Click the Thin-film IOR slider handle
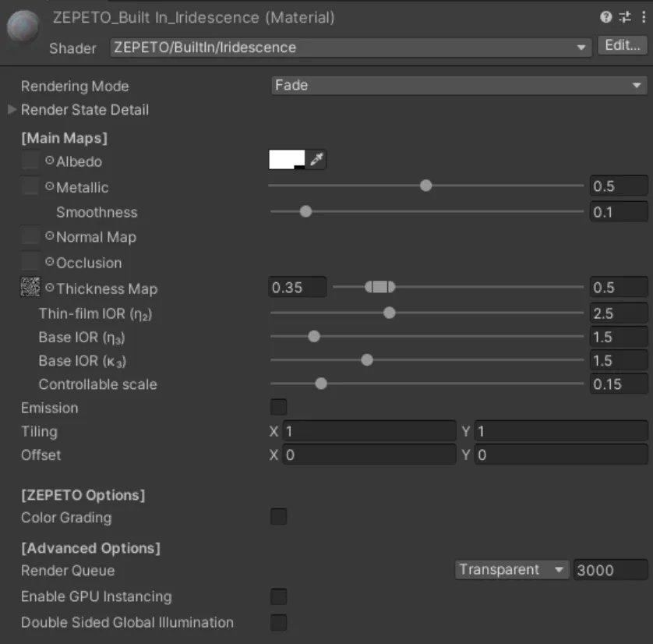 [x=390, y=313]
